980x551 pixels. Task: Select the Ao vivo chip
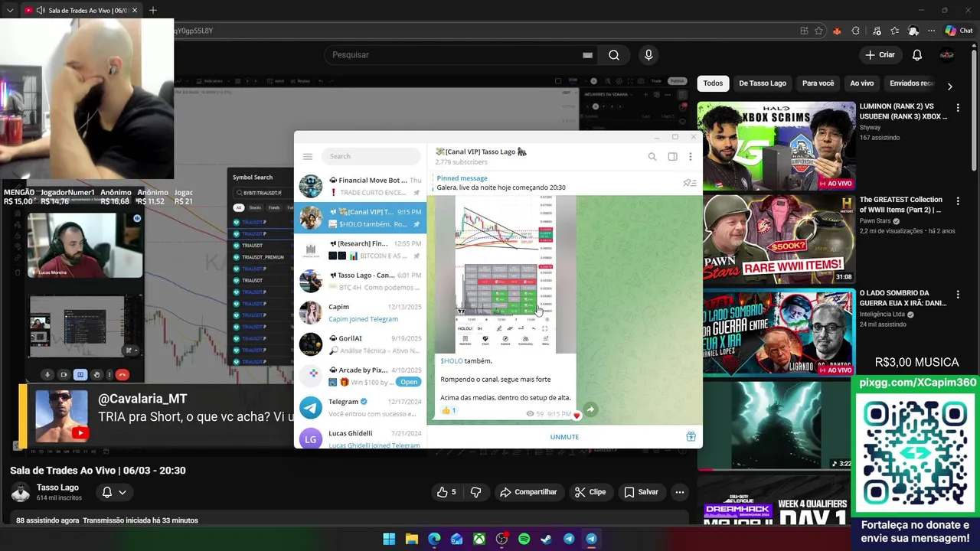pos(861,83)
